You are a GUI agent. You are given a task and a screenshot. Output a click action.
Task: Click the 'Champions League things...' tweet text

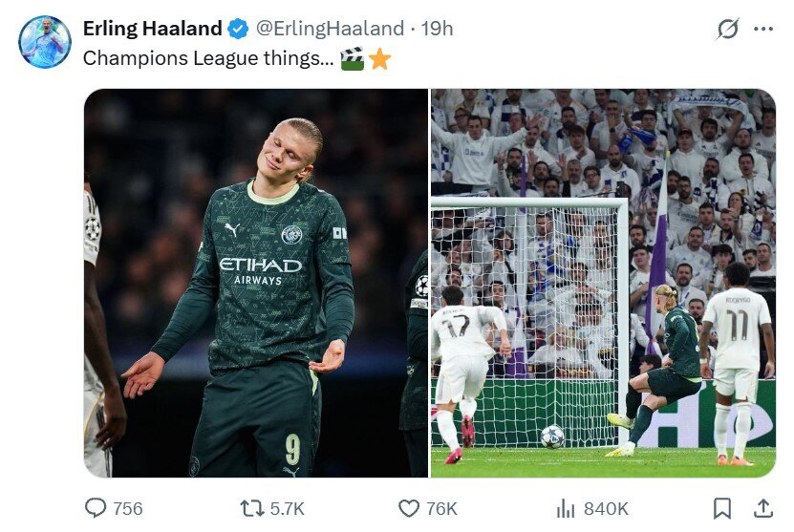point(208,58)
